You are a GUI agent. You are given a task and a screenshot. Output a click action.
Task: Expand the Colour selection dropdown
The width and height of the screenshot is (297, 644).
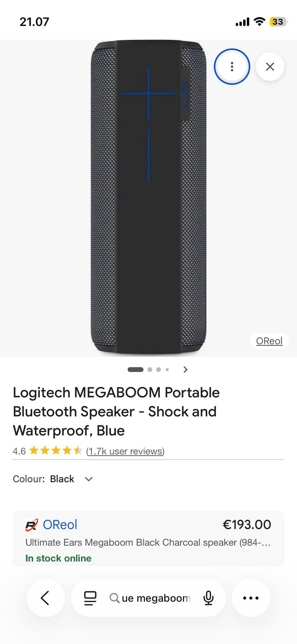pos(89,479)
